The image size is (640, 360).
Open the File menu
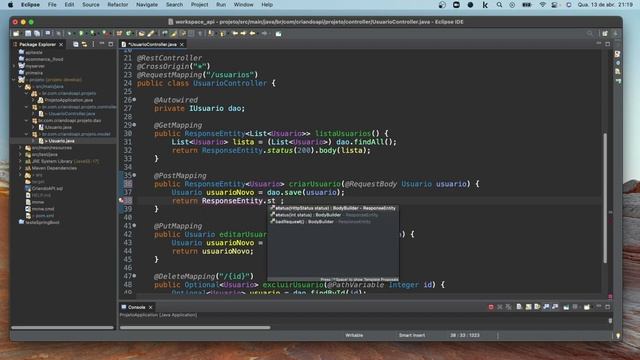click(x=52, y=4)
